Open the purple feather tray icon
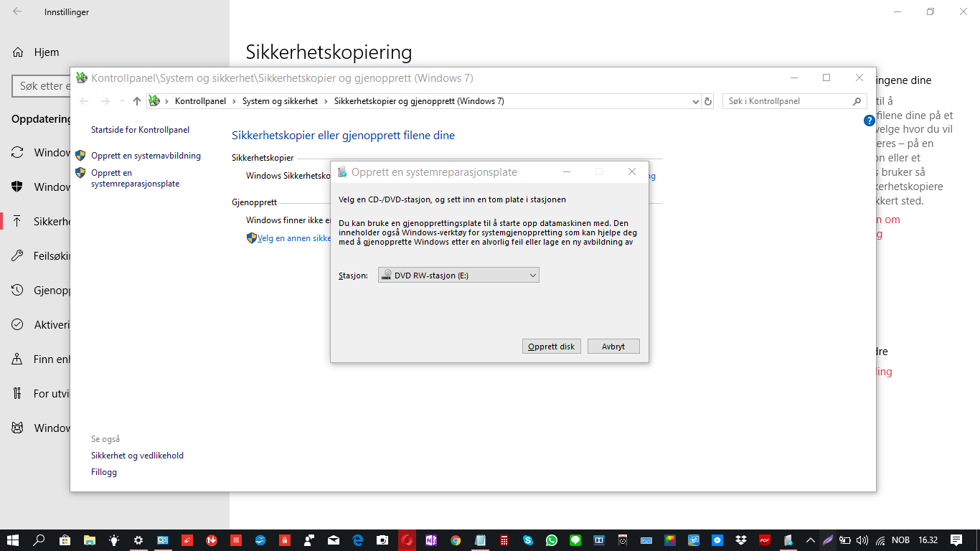The image size is (980, 551). (828, 540)
